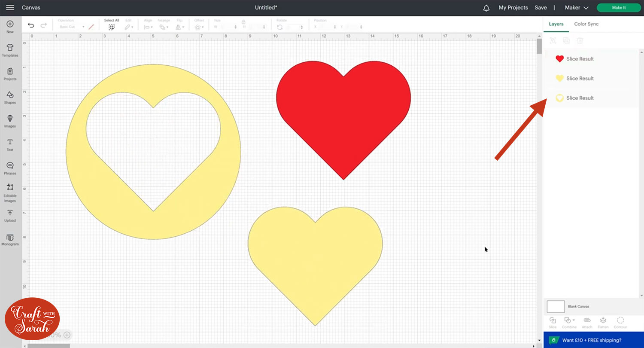
Task: Open the notifications bell
Action: tap(486, 8)
